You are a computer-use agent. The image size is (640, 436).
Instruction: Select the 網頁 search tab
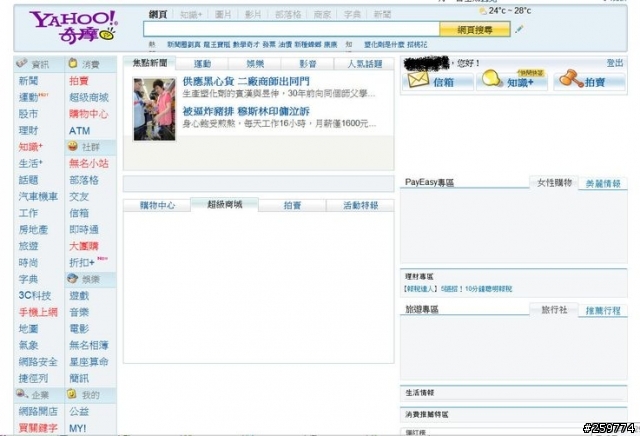pyautogui.click(x=158, y=15)
